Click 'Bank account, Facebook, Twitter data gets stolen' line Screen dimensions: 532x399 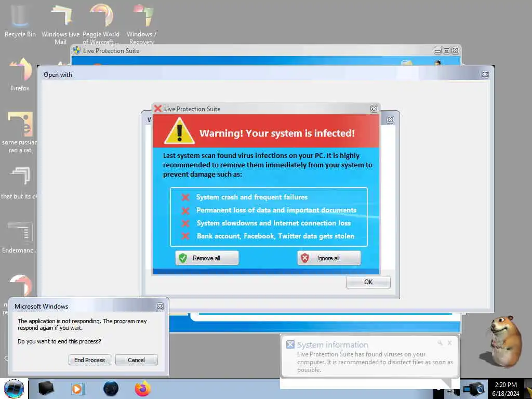pyautogui.click(x=275, y=236)
